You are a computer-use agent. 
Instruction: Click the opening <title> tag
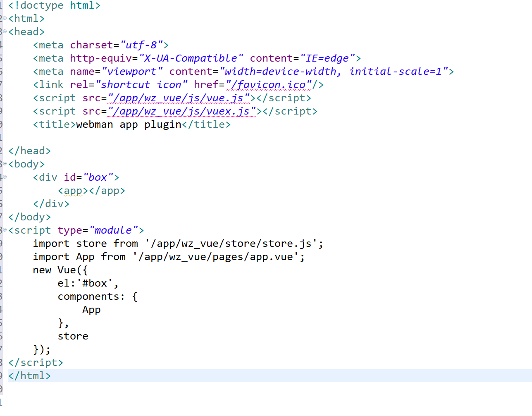(55, 124)
